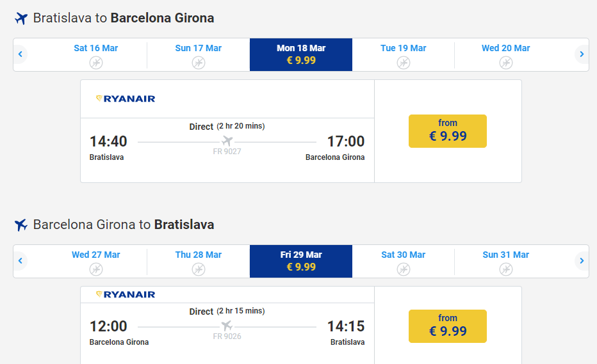Show later outbound dates with right arrow
The width and height of the screenshot is (597, 364).
[582, 54]
